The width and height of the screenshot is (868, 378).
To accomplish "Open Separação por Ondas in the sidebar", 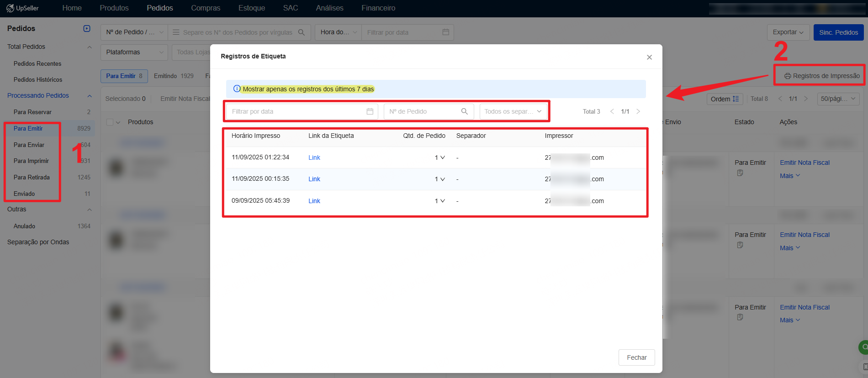I will (38, 242).
